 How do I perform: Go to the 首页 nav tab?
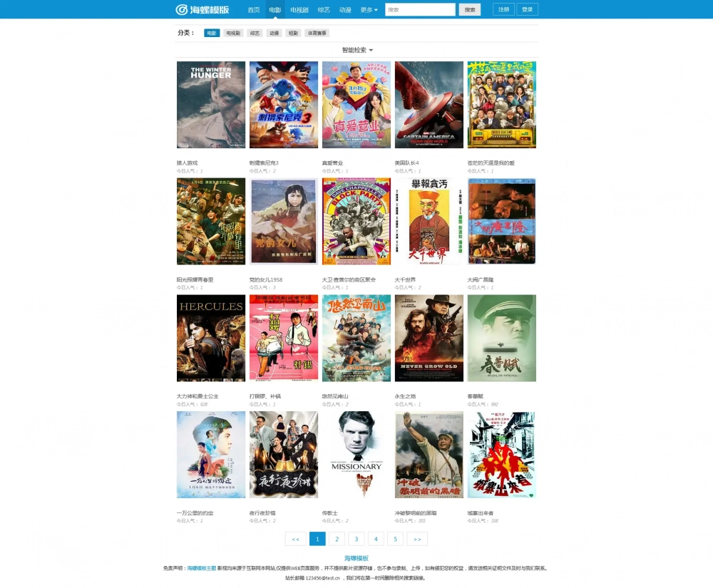254,9
